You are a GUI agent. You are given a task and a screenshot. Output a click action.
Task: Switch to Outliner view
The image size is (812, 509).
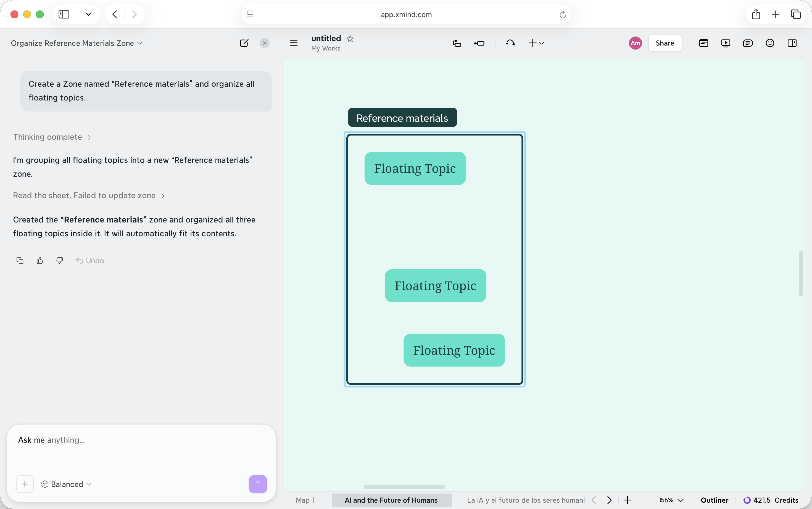click(715, 500)
